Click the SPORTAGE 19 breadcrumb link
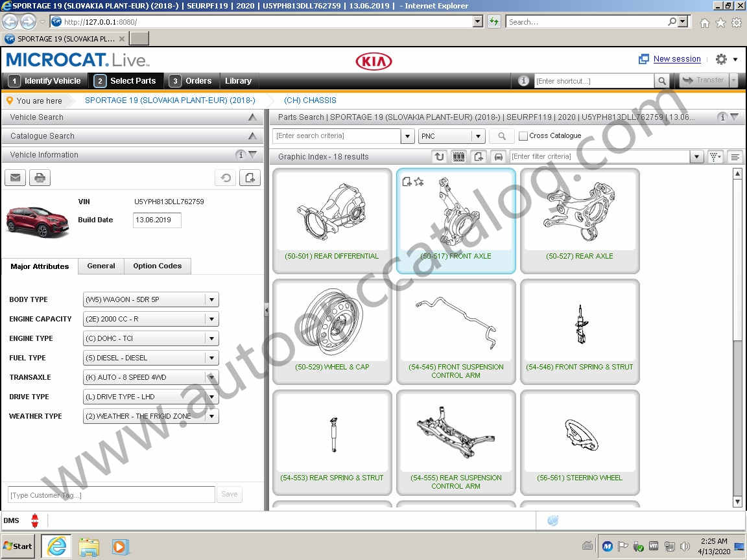The height and width of the screenshot is (560, 747). point(170,100)
